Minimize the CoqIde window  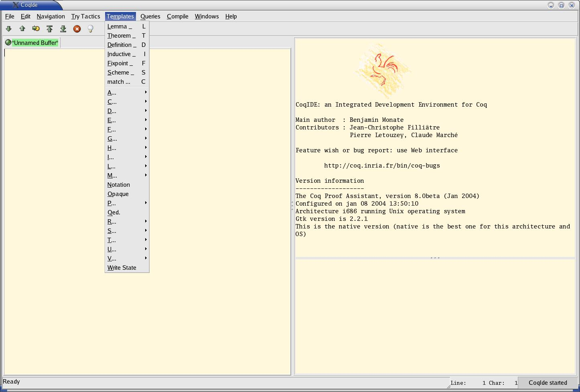point(551,5)
